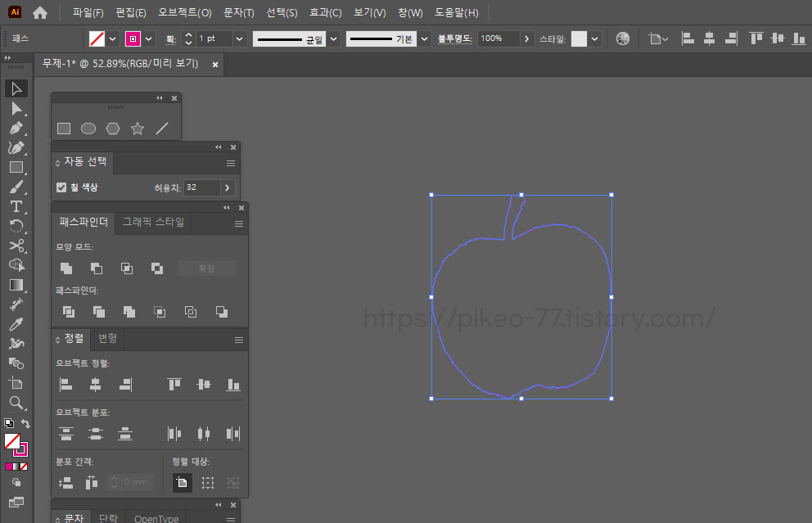The height and width of the screenshot is (523, 812).
Task: Select the Gradient tool
Action: coord(16,285)
